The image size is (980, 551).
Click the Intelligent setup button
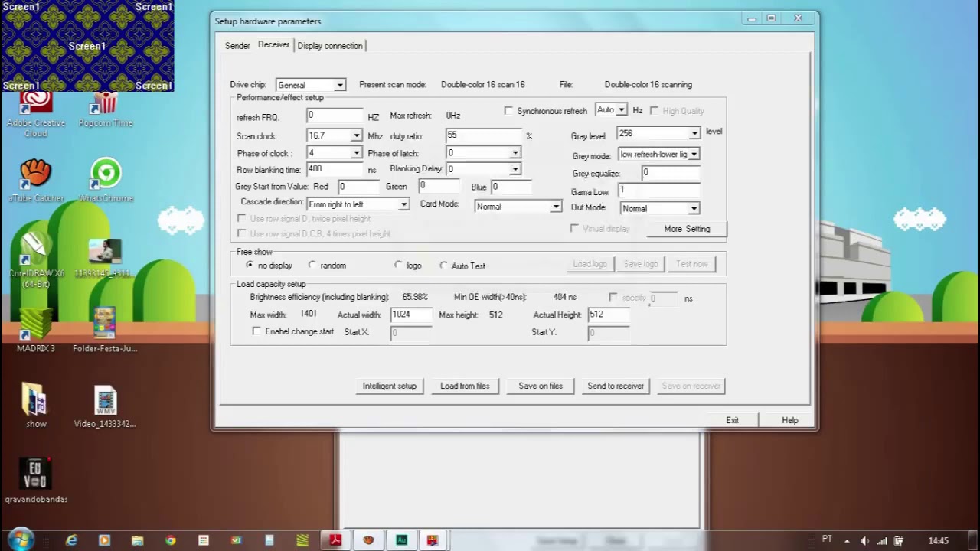tap(390, 386)
